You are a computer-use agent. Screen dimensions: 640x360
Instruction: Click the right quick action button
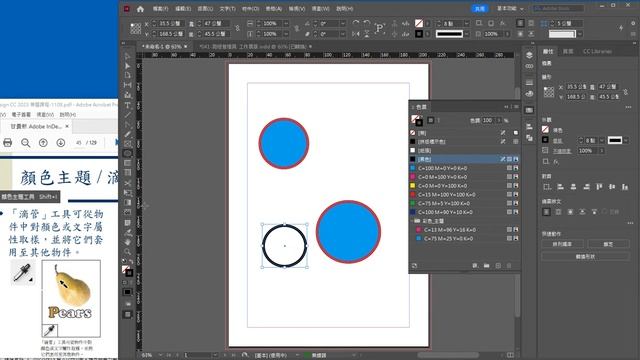point(608,244)
